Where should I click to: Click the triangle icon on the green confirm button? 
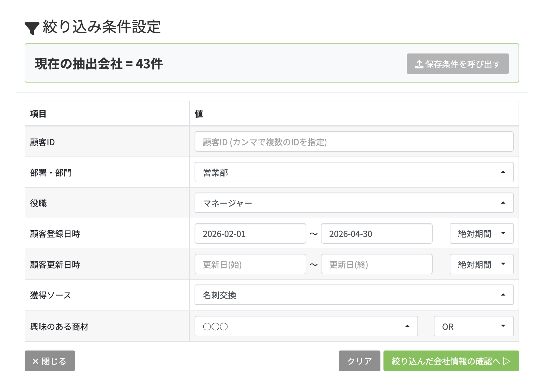tap(506, 361)
